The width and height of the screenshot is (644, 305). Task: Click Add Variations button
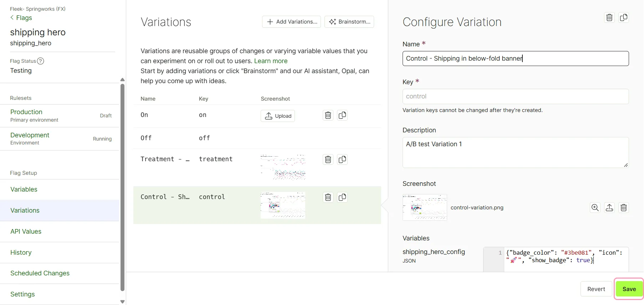(x=291, y=22)
